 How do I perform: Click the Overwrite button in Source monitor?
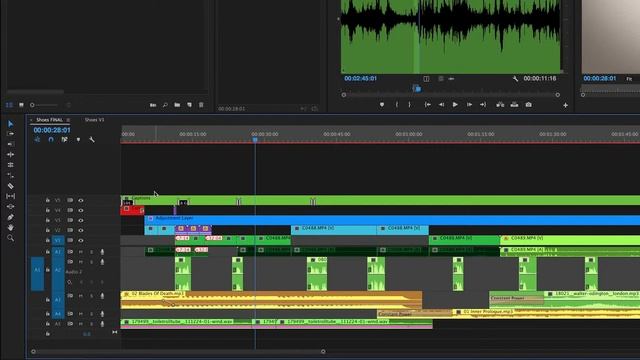(514, 105)
